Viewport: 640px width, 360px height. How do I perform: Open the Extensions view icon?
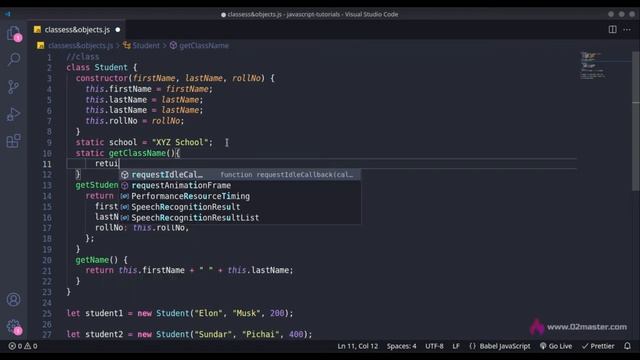point(13,141)
